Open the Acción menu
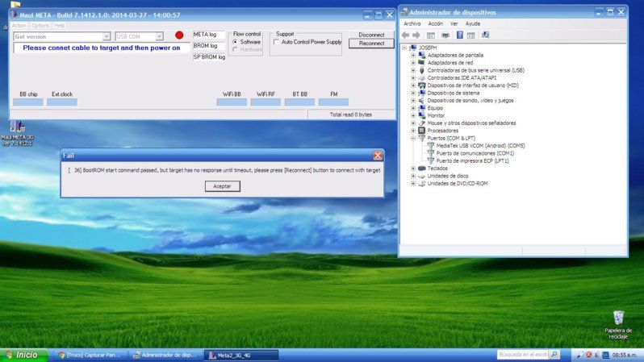This screenshot has width=644, height=362. (435, 24)
